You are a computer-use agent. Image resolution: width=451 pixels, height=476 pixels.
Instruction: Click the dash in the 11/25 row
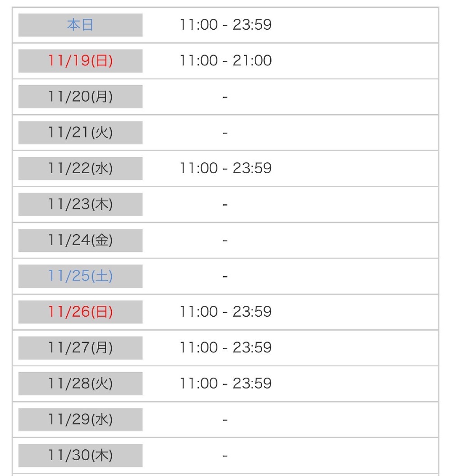point(225,276)
